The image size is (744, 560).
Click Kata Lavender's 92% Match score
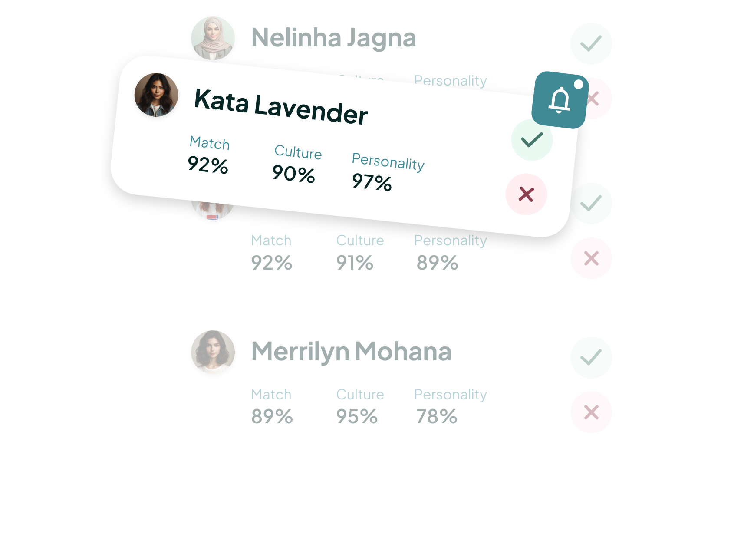pyautogui.click(x=208, y=165)
